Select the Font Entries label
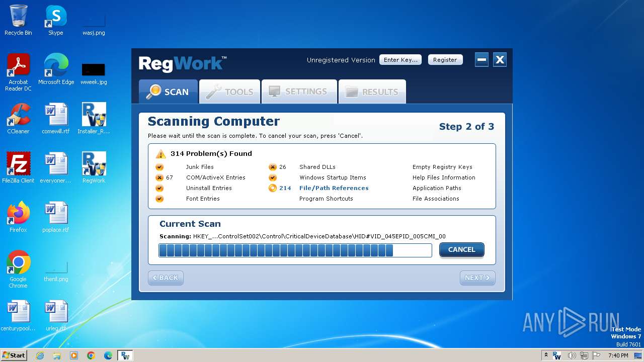Viewport: 644px width, 362px height. [203, 199]
